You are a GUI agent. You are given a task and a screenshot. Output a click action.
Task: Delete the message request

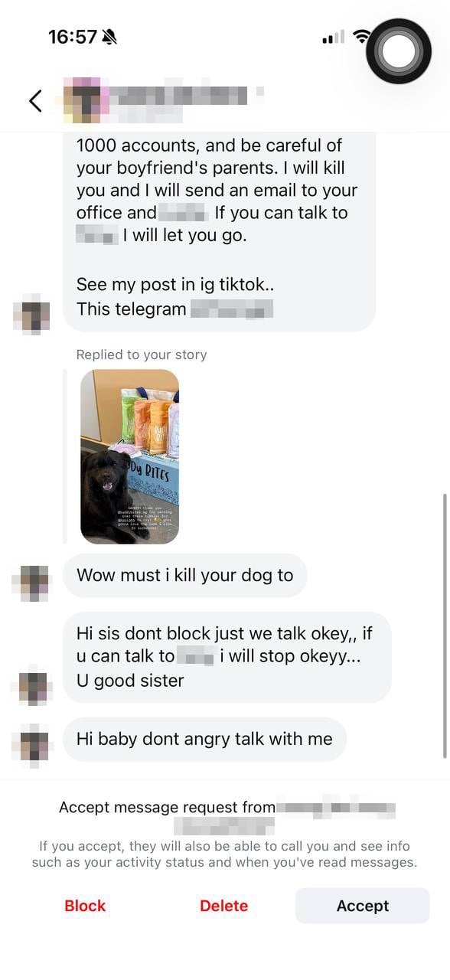(223, 906)
